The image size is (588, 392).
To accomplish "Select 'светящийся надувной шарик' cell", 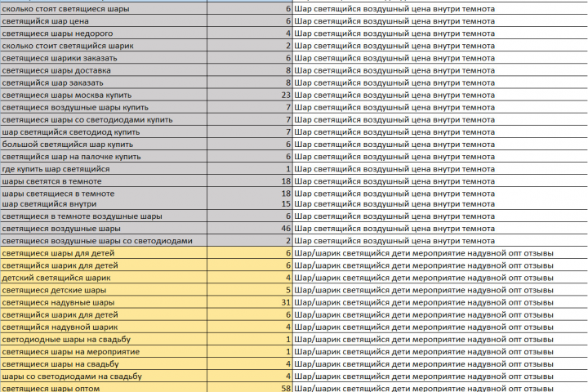I will coord(104,327).
